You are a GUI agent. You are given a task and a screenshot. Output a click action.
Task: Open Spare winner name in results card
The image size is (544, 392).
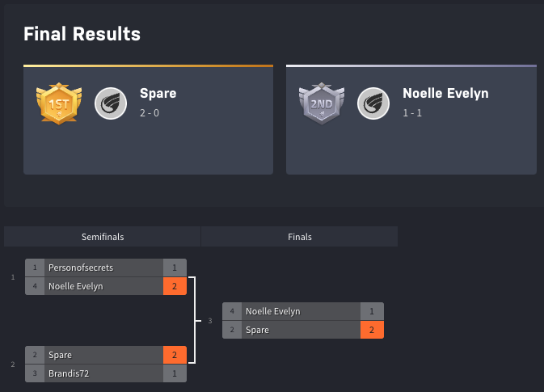tap(158, 93)
